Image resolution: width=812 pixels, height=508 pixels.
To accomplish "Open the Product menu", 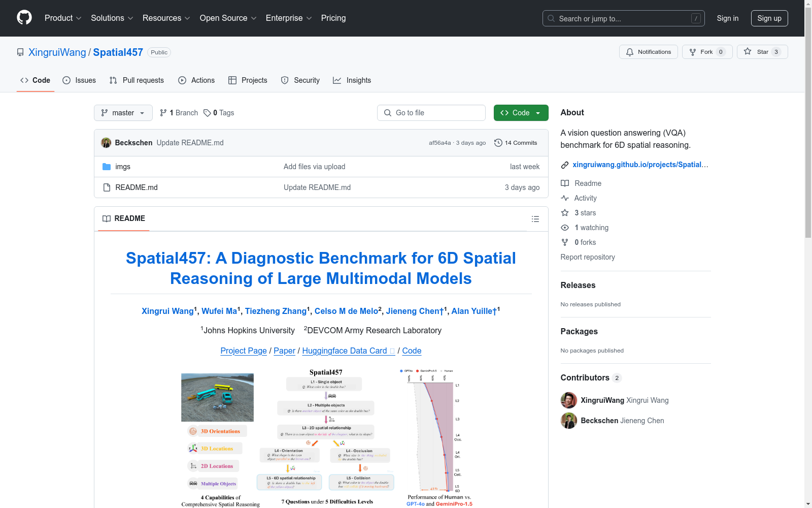I will 63,18.
